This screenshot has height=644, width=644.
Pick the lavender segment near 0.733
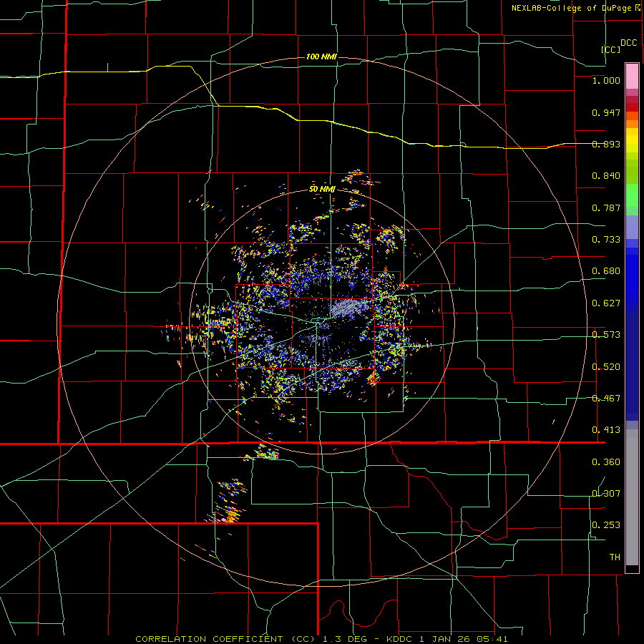(x=632, y=227)
